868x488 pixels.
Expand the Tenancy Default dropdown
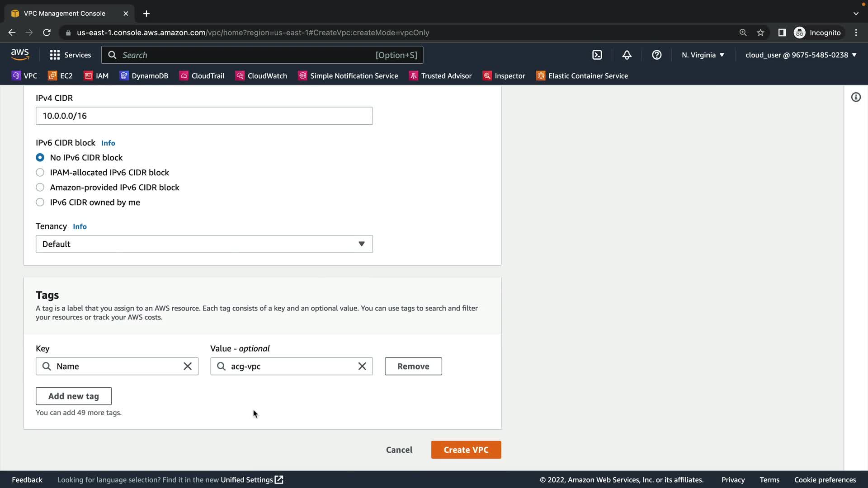(x=204, y=244)
